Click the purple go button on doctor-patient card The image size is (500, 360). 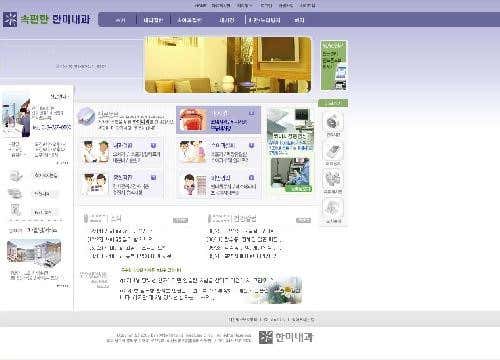coord(252,145)
